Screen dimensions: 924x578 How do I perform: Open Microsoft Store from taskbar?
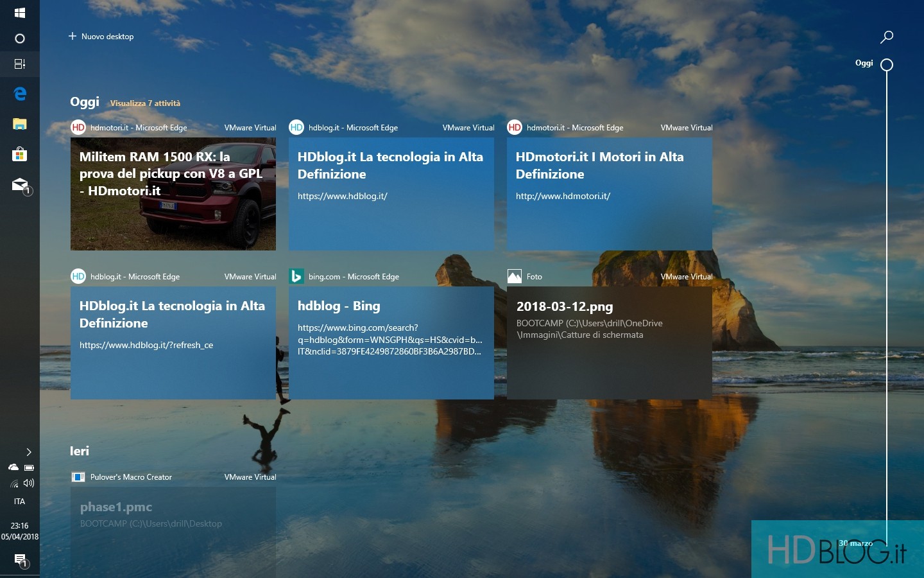(19, 154)
